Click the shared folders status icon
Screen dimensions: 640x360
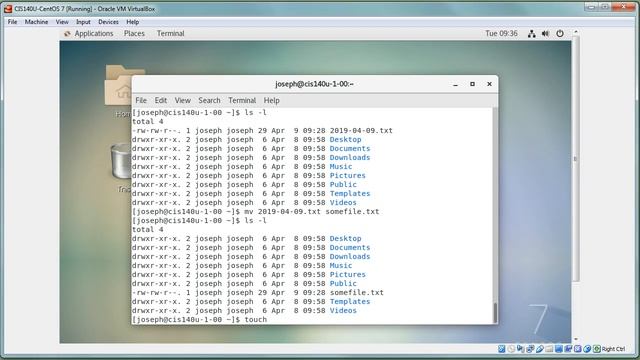pos(549,349)
